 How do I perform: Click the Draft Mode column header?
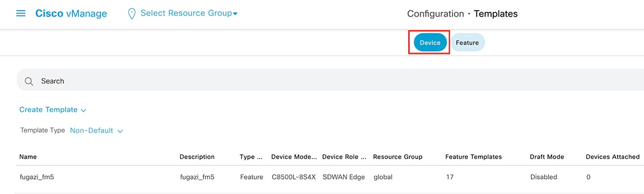[547, 157]
